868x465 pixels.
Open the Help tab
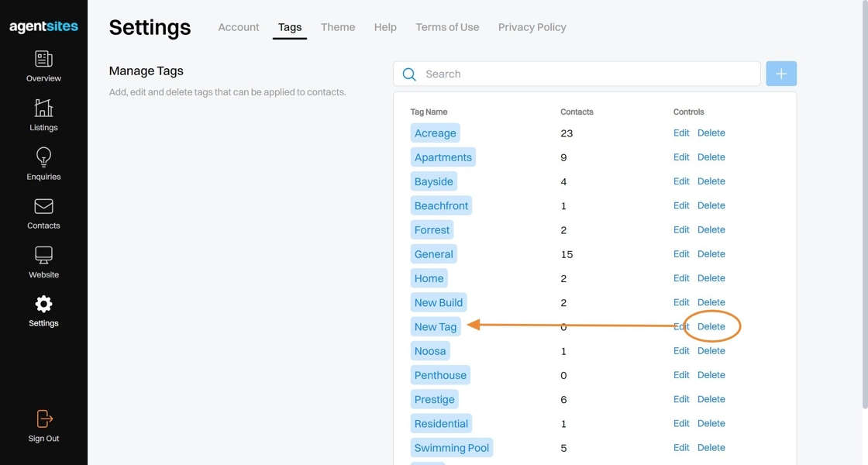tap(385, 27)
